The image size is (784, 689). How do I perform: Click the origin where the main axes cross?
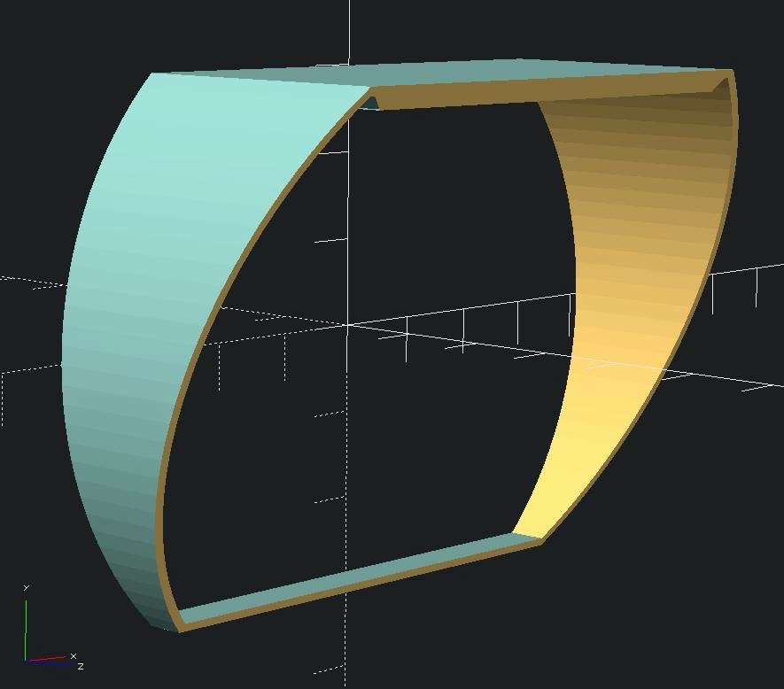coord(347,324)
